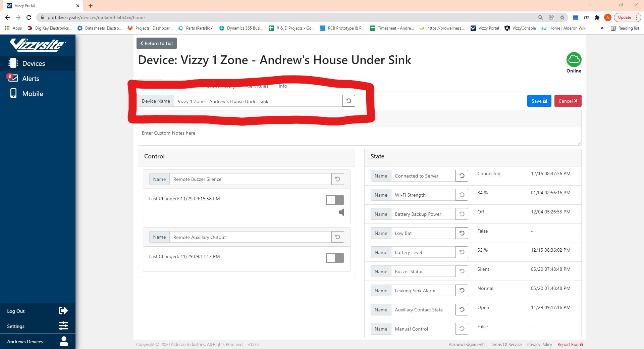
Task: Open browser extensions puzzle icon
Action: point(597,17)
